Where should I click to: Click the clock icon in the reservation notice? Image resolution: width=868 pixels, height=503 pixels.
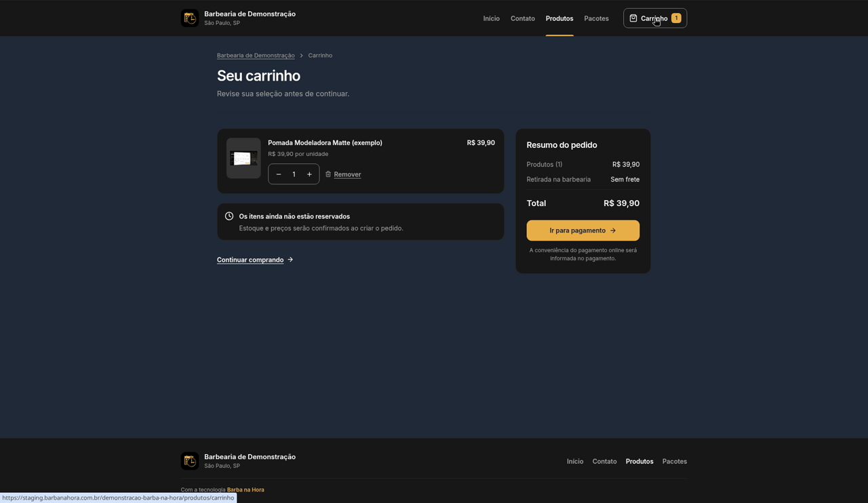point(229,216)
